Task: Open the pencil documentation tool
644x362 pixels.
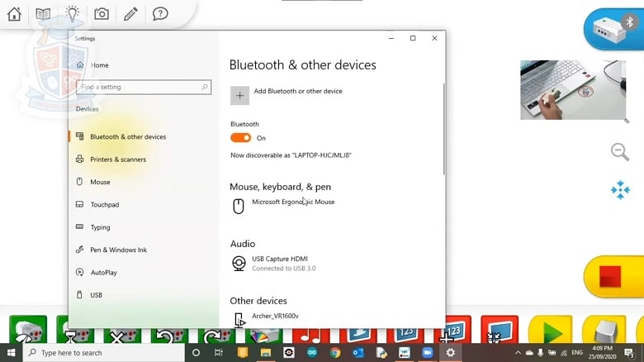Action: (x=130, y=14)
